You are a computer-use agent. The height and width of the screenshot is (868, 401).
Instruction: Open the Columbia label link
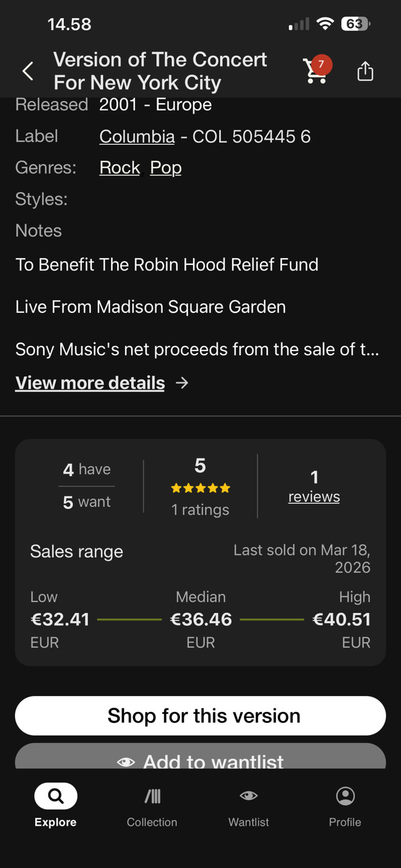point(137,136)
